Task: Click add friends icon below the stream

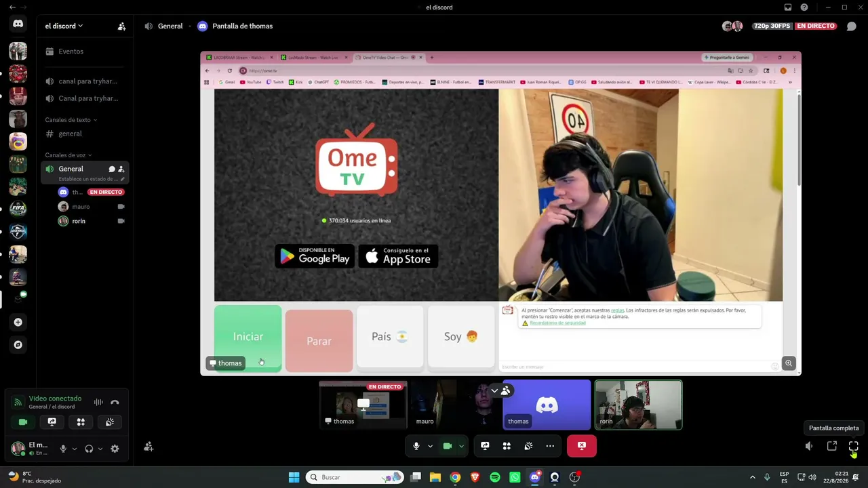Action: click(x=149, y=447)
